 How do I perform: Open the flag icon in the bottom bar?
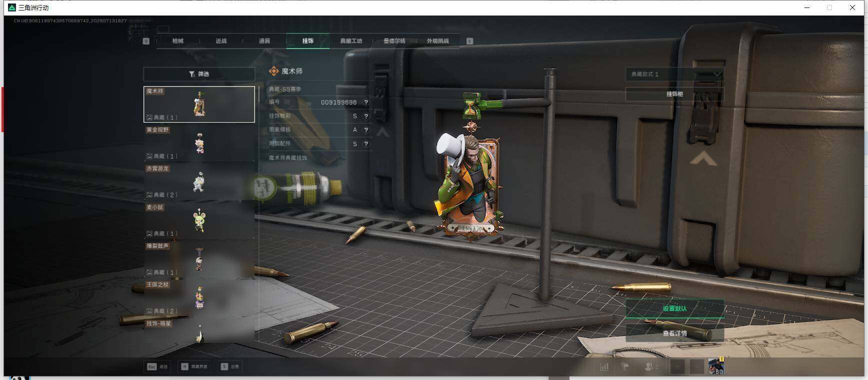point(625,367)
